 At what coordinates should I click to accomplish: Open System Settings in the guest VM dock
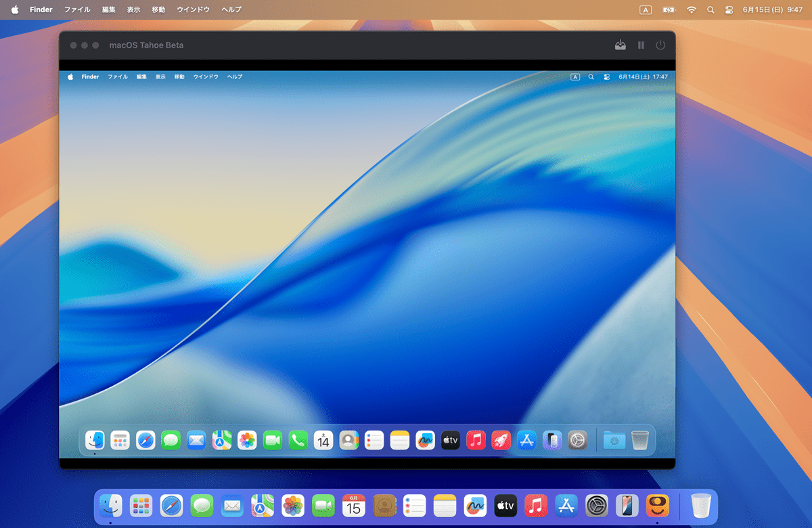tap(577, 441)
